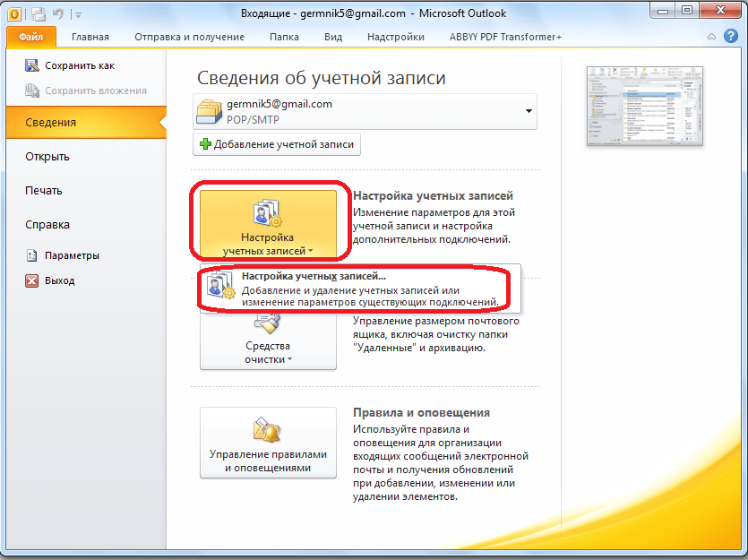Click Управление правилами и оповещениями button

(x=268, y=443)
